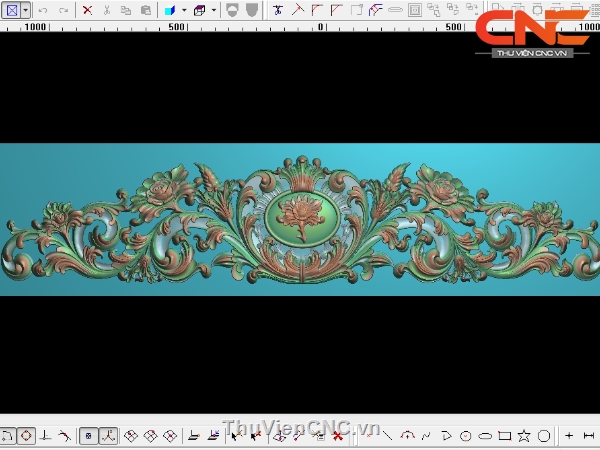Click the Paste clipboard icon
This screenshot has height=450, width=600.
(x=146, y=10)
